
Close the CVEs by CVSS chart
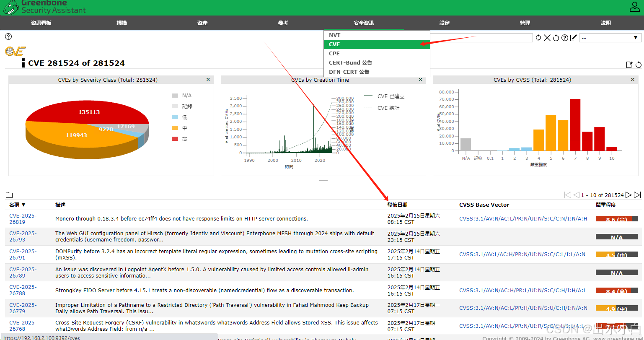click(633, 80)
